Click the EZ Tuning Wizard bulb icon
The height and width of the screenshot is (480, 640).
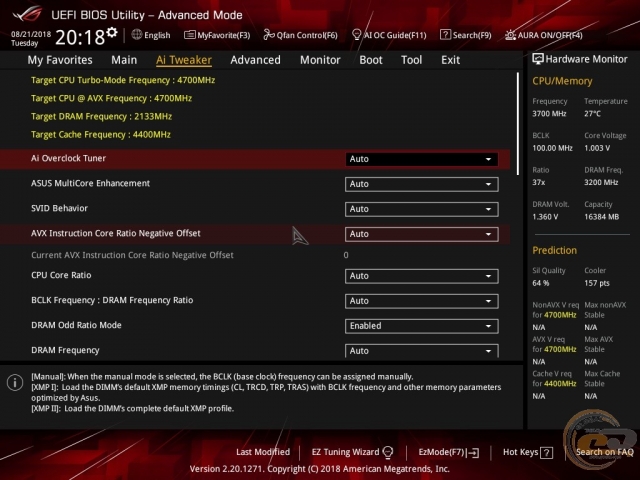[x=388, y=452]
